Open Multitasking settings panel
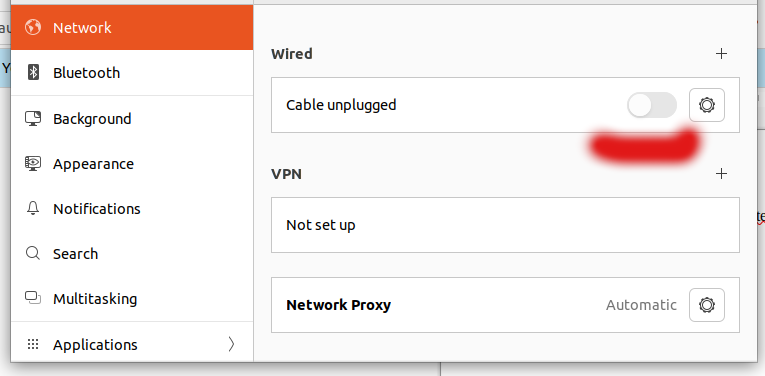The width and height of the screenshot is (765, 376). (x=132, y=298)
